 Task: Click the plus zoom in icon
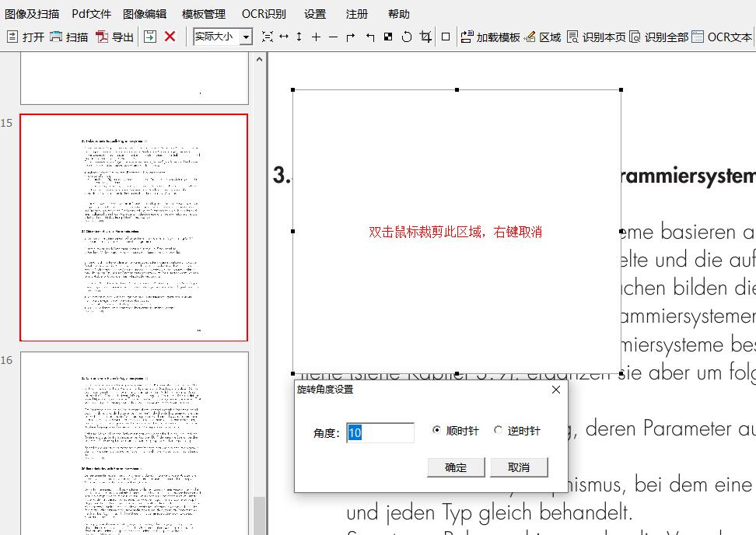point(317,37)
